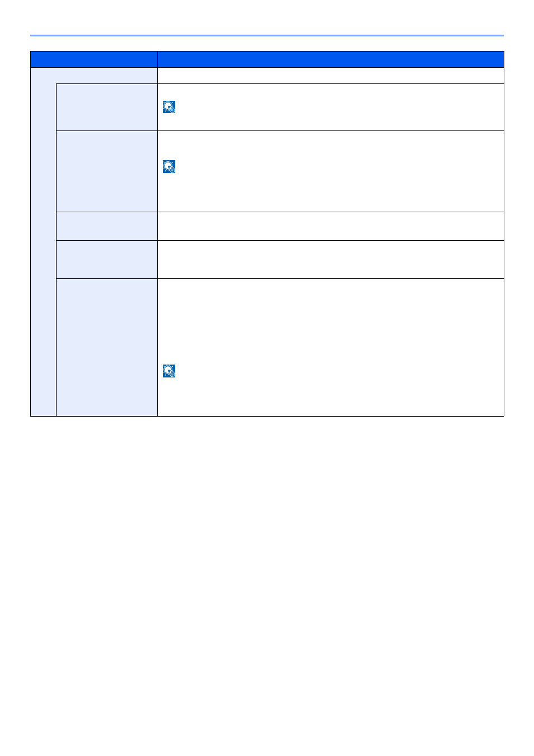Click the thin white cell directly under the wide header
The width and height of the screenshot is (534, 756).
point(331,76)
